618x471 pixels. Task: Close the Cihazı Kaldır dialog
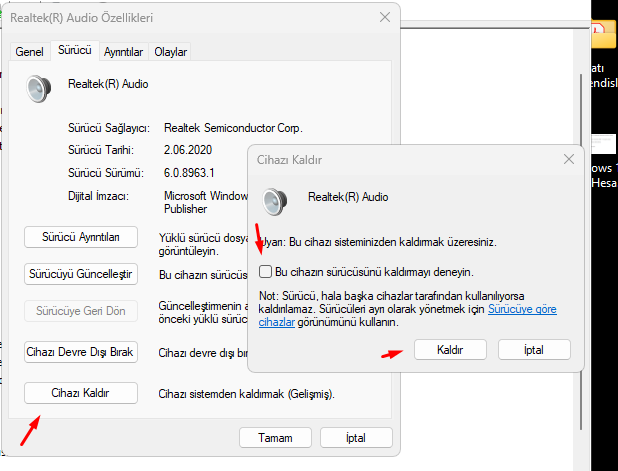(x=569, y=159)
